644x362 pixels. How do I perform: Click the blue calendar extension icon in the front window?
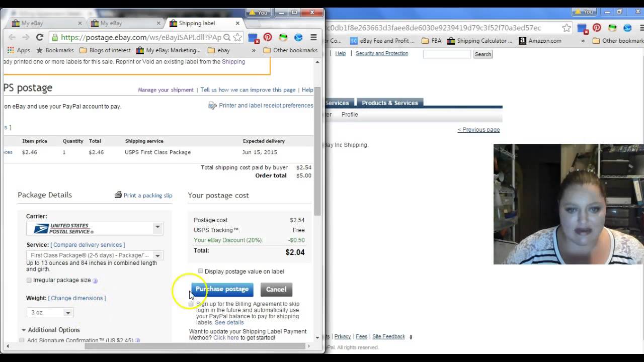[253, 37]
